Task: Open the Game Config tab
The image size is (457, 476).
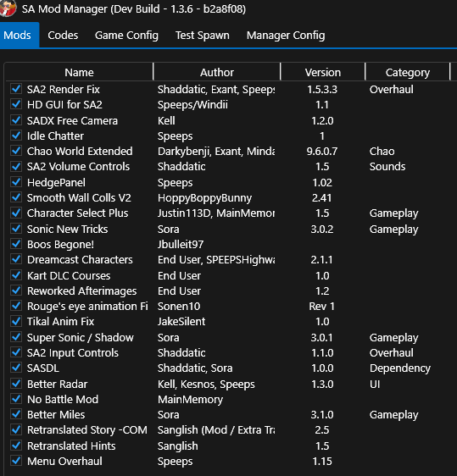Action: pyautogui.click(x=126, y=36)
